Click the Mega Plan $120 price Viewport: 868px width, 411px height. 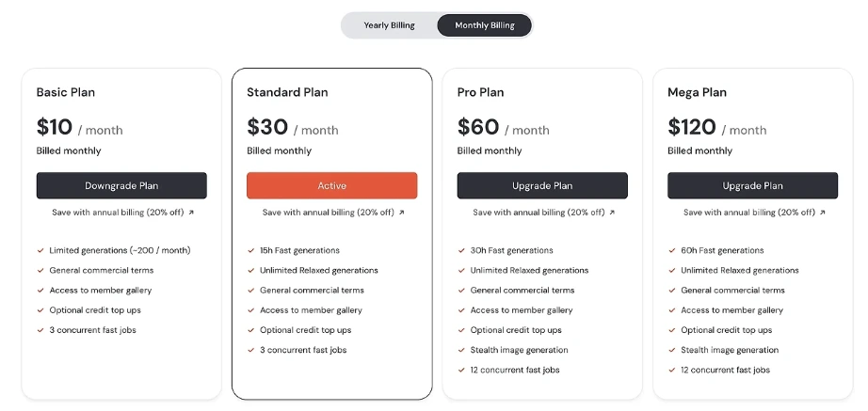692,127
